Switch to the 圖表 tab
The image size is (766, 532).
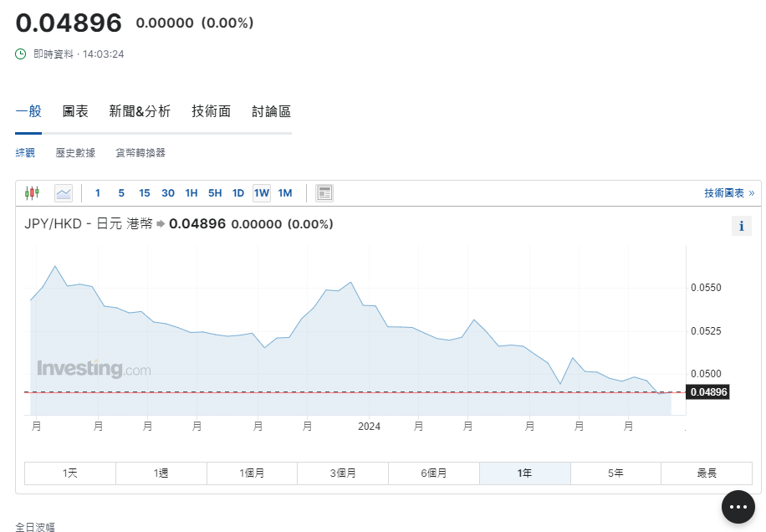74,110
